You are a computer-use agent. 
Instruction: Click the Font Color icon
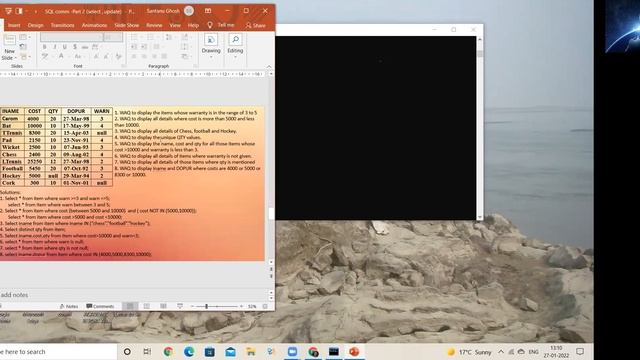tap(61, 56)
